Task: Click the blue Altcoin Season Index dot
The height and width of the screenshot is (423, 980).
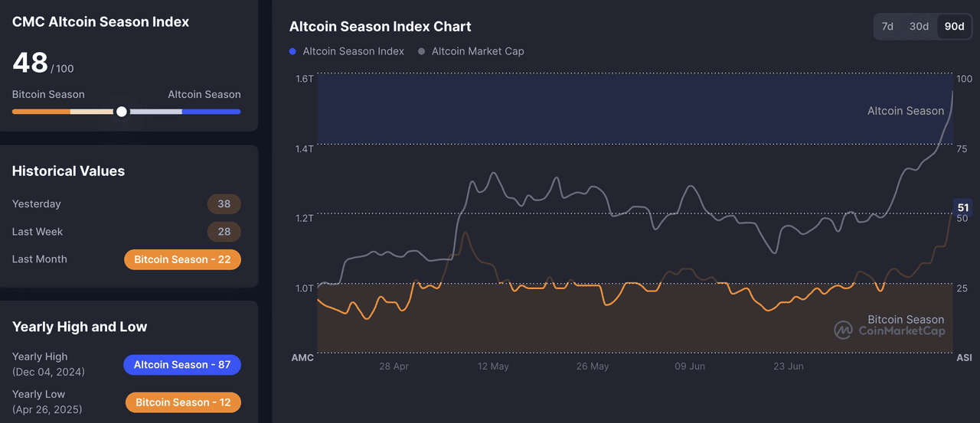Action: click(x=292, y=51)
